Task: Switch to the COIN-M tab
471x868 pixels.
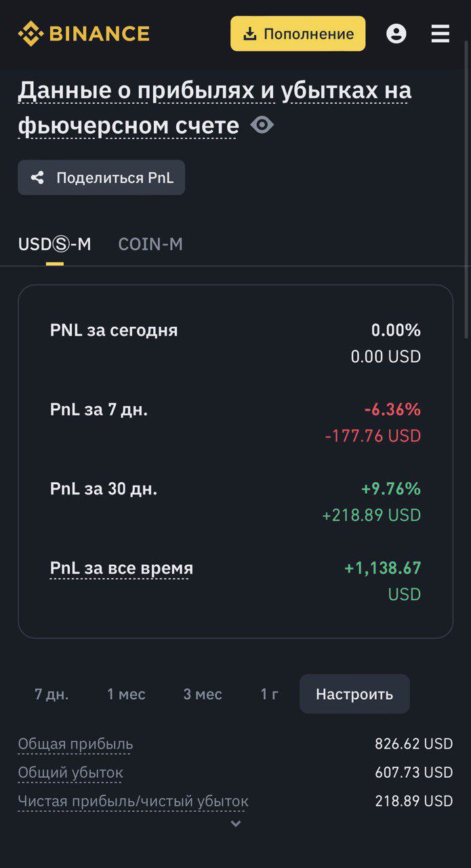Action: click(x=150, y=244)
